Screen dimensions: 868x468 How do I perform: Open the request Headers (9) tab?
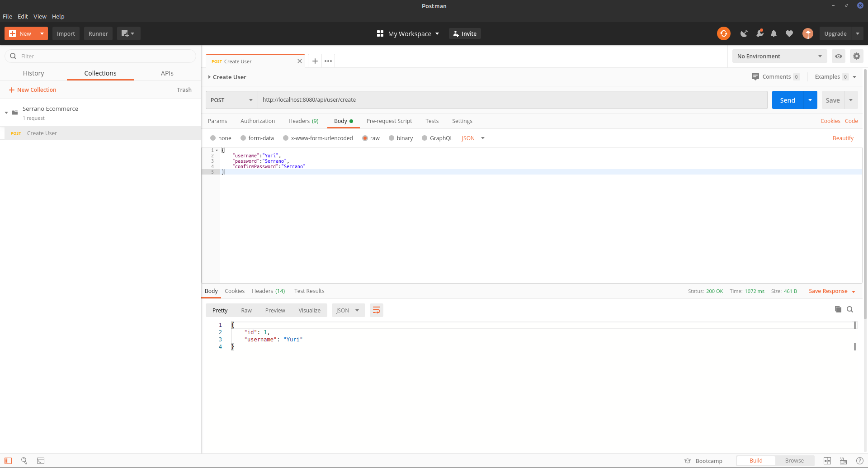tap(303, 121)
